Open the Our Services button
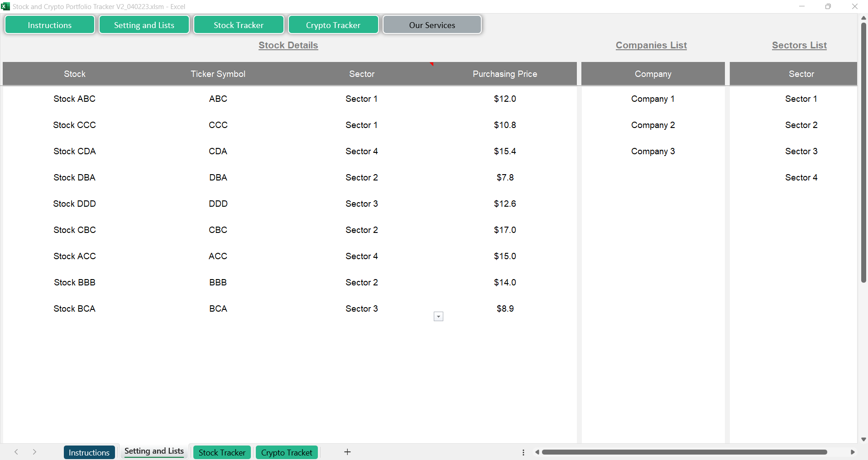 click(x=432, y=25)
